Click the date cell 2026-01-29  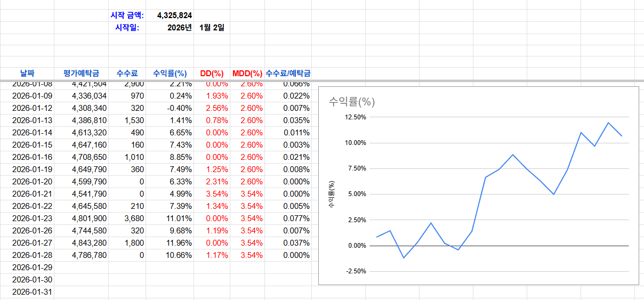(x=27, y=267)
